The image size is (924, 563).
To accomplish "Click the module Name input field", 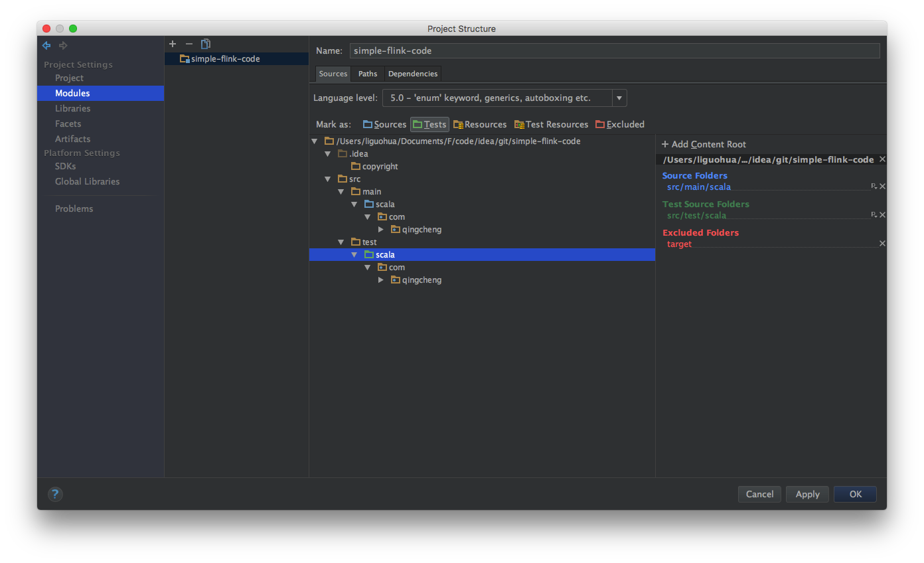I will pos(614,50).
